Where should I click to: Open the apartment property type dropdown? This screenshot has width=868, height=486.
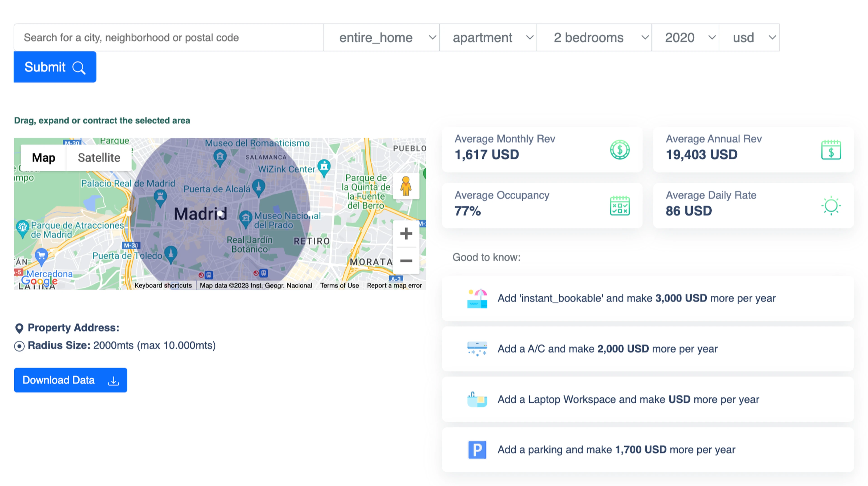point(488,37)
